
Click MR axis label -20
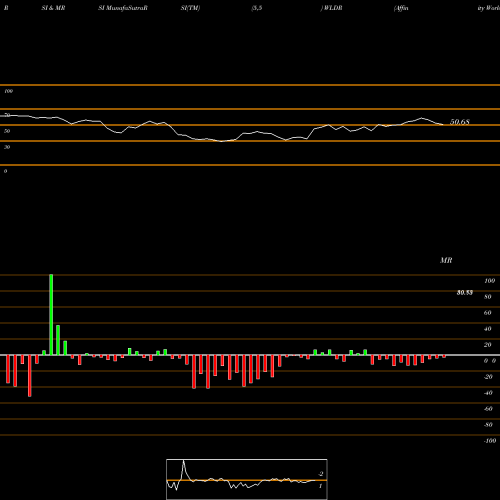tap(488, 377)
